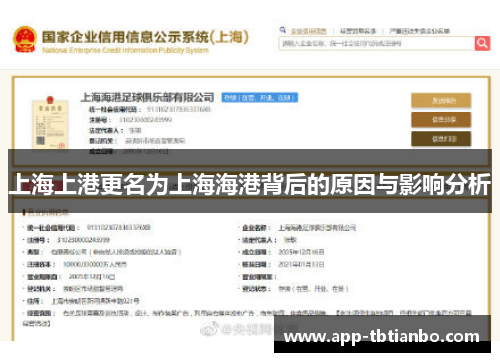
Task: Open the 企业信用信息 search tab
Action: click(x=308, y=31)
